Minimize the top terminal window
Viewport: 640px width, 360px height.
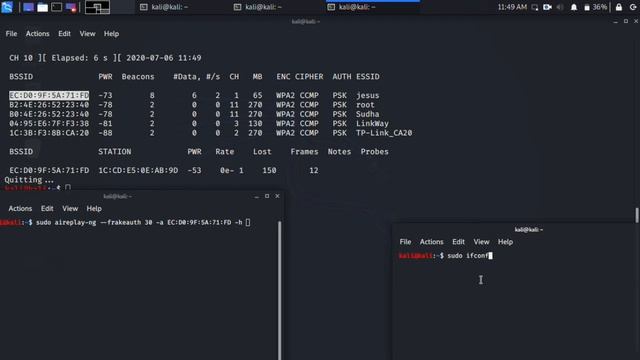click(x=616, y=22)
